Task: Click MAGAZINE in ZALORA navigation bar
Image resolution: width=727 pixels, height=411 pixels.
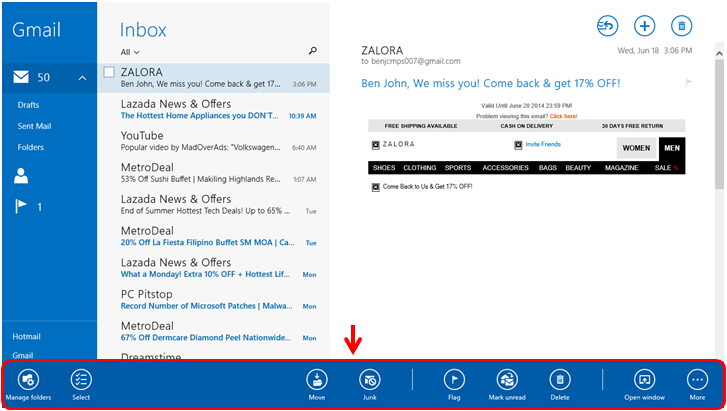Action: pyautogui.click(x=621, y=168)
